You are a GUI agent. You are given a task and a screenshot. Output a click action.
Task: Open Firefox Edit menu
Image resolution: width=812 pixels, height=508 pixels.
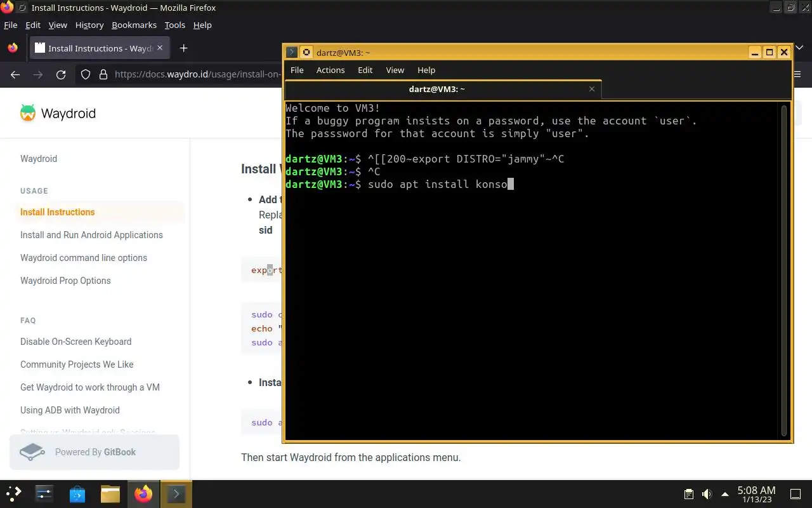(33, 25)
